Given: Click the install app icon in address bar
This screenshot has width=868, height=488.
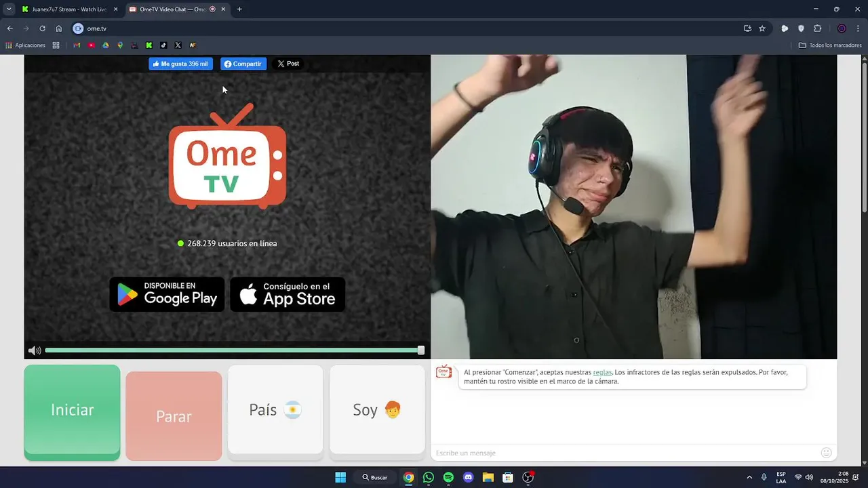Looking at the screenshot, I should (x=747, y=28).
